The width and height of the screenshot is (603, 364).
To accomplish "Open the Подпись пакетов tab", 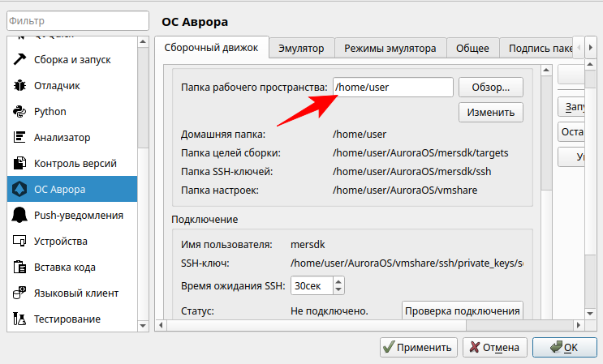I will tap(536, 49).
